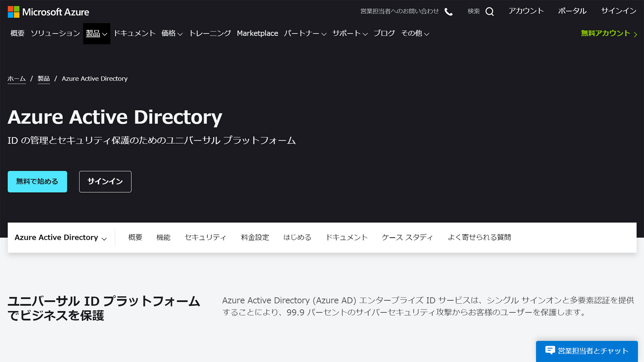Viewport: 644px width, 362px height.
Task: Go to ホーム in breadcrumb
Action: (x=16, y=79)
